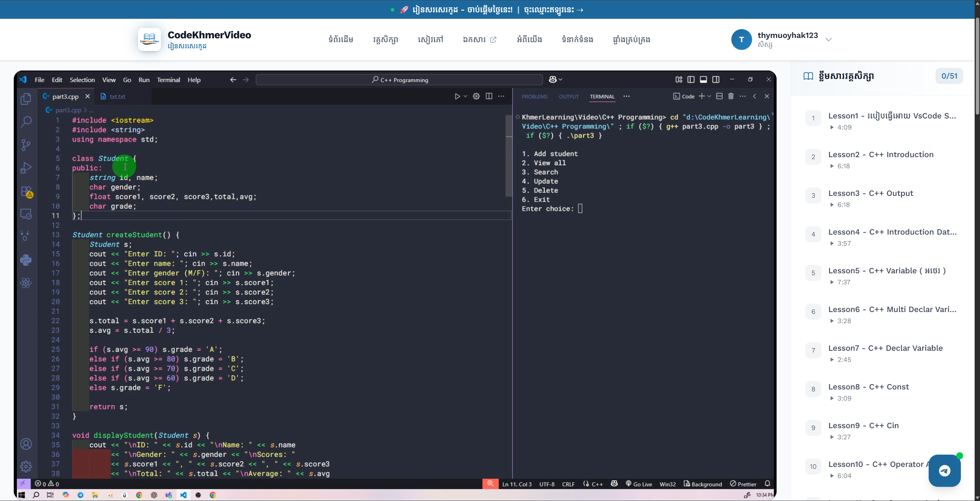
Task: Toggle Prettier in the status bar
Action: coord(743,484)
